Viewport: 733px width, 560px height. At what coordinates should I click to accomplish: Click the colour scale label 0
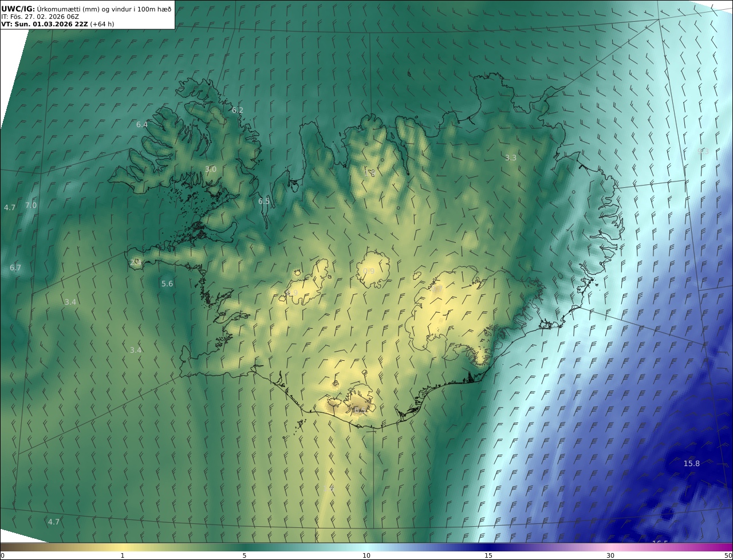(2, 555)
